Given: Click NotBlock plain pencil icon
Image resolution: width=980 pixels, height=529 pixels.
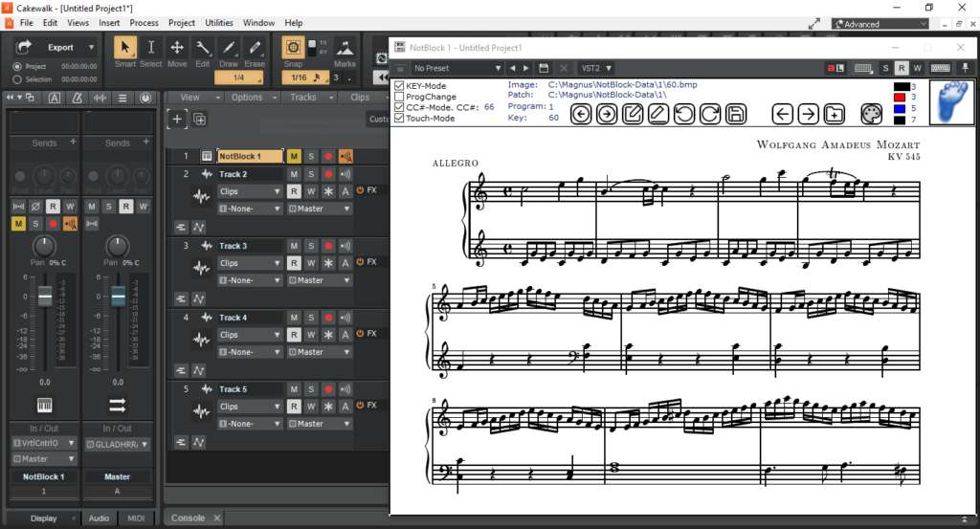Looking at the screenshot, I should click(x=658, y=114).
